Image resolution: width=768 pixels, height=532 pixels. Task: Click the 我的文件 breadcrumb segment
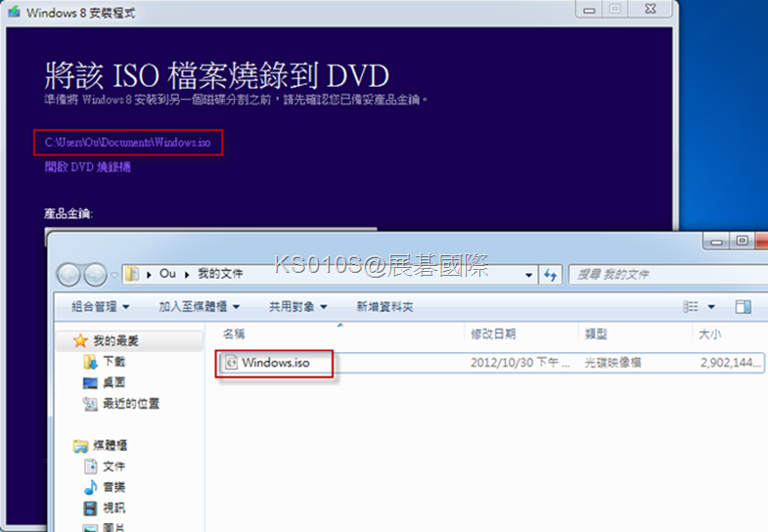220,274
